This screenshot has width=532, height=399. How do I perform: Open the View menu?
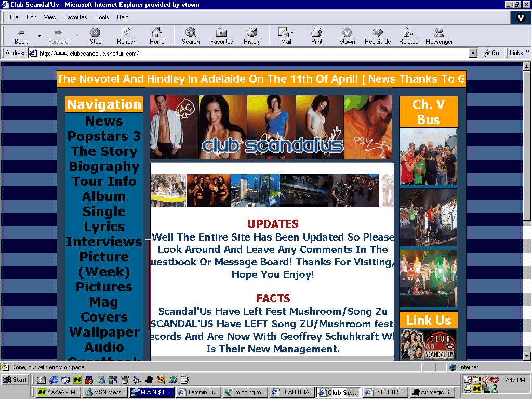50,17
